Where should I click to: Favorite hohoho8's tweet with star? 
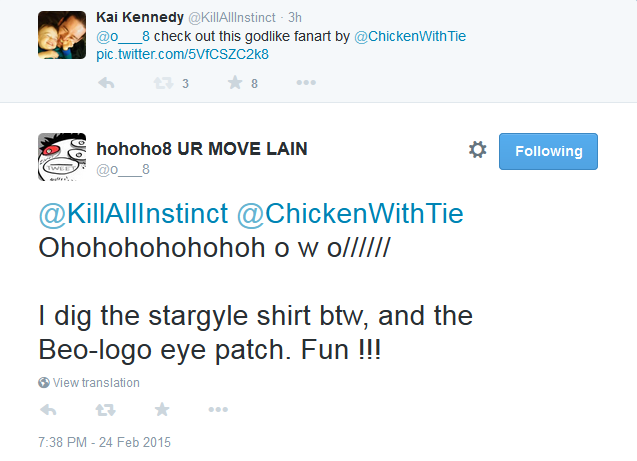[162, 410]
